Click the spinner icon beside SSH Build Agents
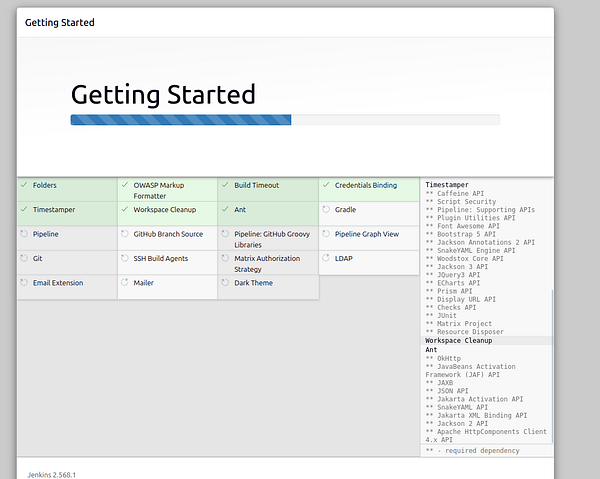Viewport: 600px width, 479px height. pos(125,258)
